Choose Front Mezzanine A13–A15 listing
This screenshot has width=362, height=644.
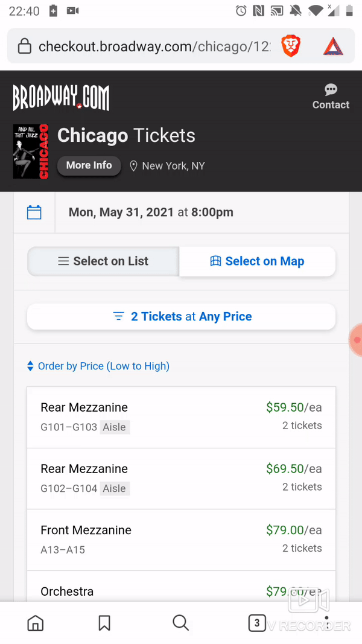181,540
